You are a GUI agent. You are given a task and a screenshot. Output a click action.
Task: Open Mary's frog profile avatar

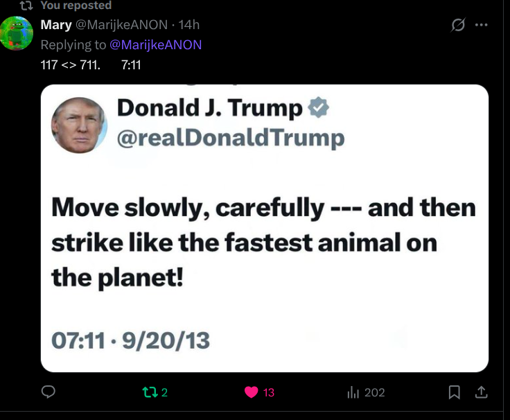[x=17, y=33]
